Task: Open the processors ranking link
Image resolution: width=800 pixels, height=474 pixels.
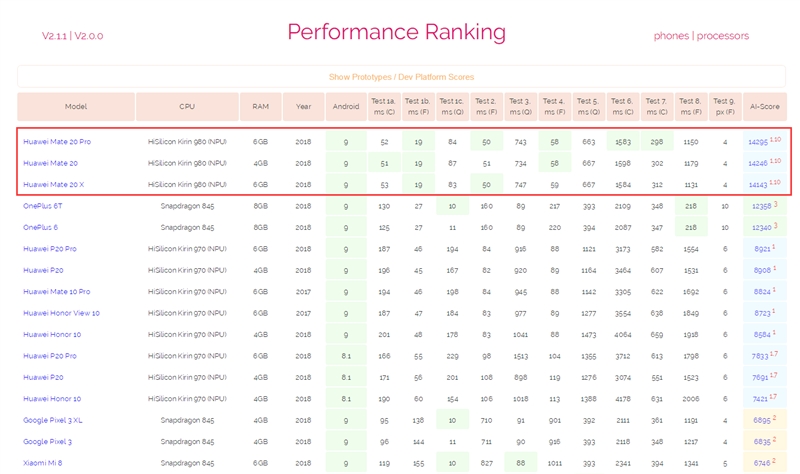Action: point(722,36)
